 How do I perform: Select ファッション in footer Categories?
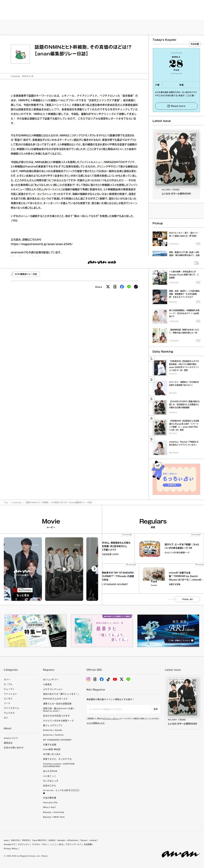coord(10,694)
